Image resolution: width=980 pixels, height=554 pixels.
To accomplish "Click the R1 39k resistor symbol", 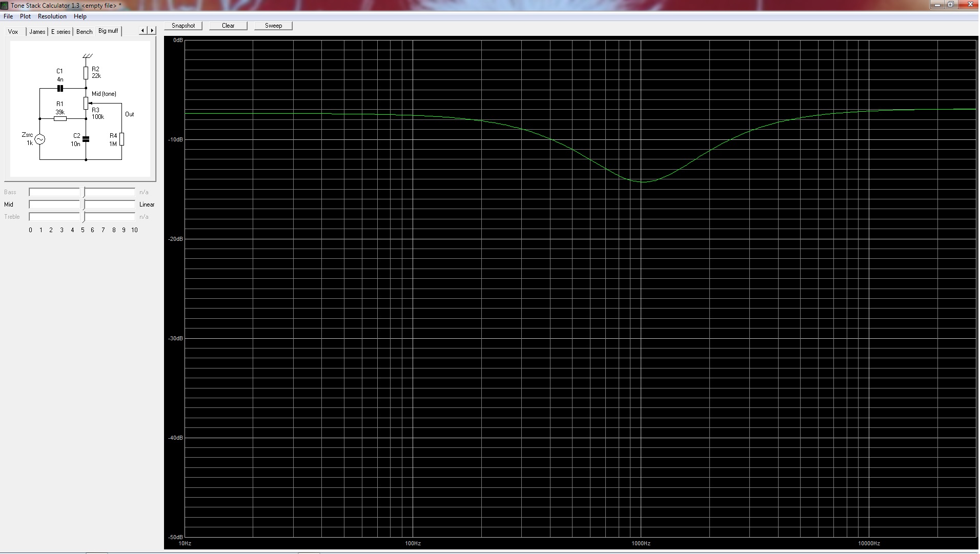I will coord(60,119).
